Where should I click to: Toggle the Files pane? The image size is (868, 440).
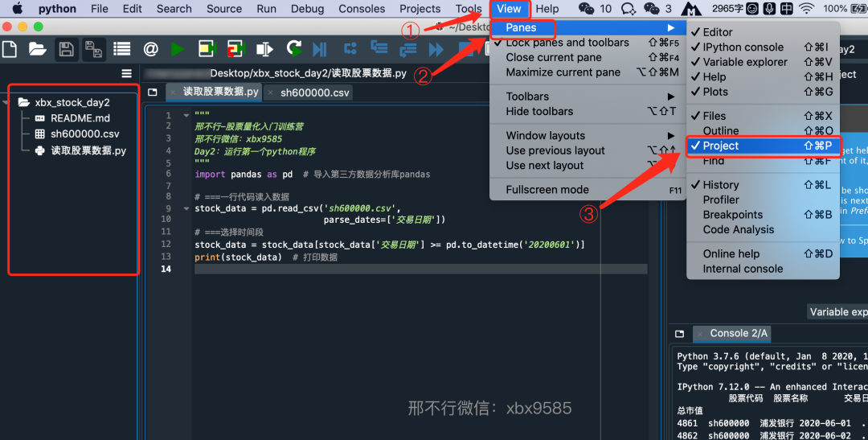pyautogui.click(x=763, y=116)
